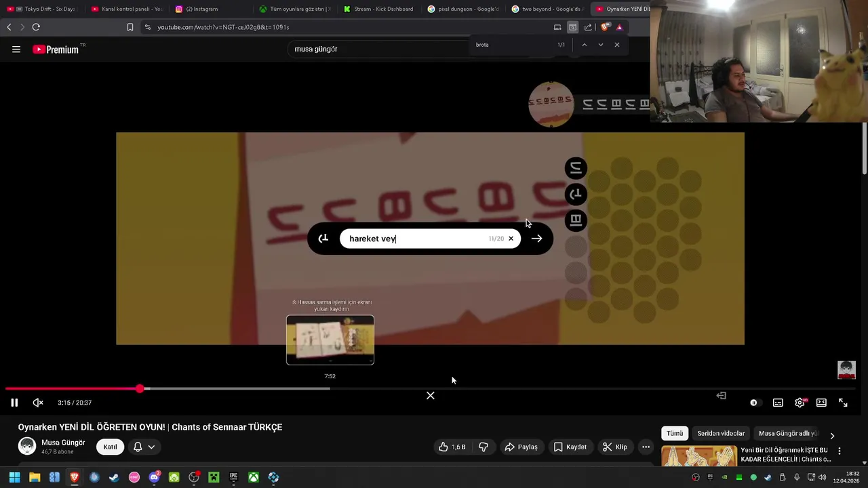Go to YouTube Premium home logo
Viewport: 868px width, 488px height.
pyautogui.click(x=59, y=49)
